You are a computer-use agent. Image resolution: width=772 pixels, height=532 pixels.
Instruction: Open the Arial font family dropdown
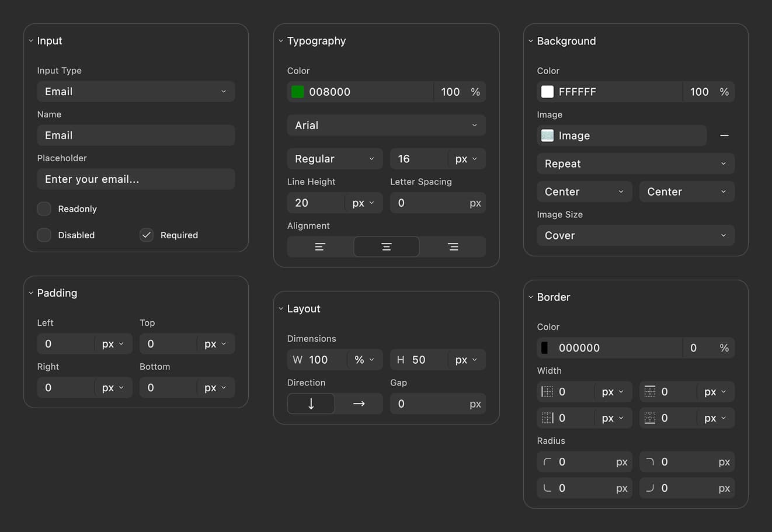coord(386,125)
